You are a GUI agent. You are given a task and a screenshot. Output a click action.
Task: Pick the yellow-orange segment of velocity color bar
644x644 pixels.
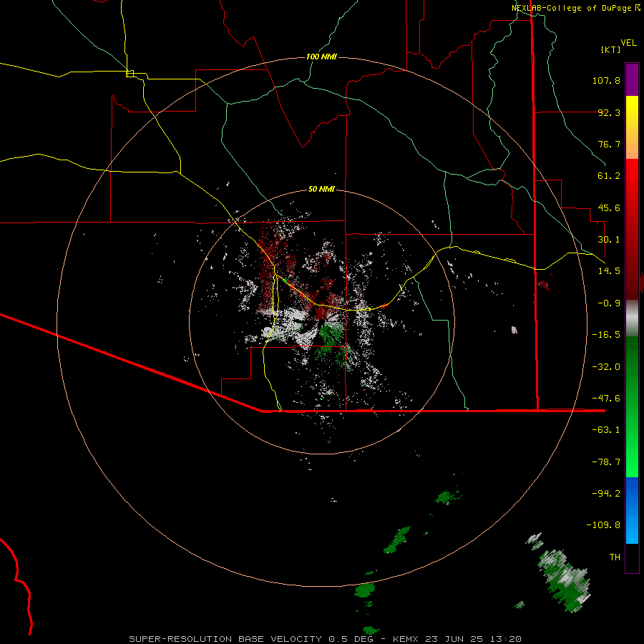(x=632, y=127)
